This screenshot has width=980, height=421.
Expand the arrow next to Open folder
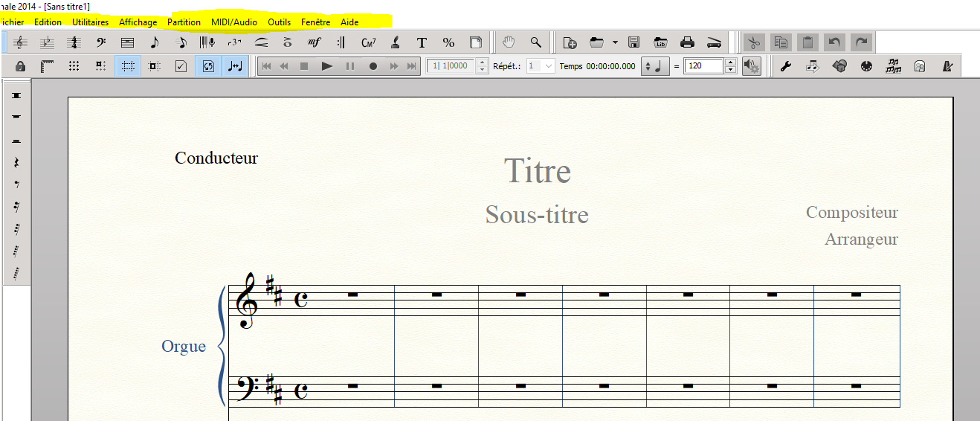(615, 42)
